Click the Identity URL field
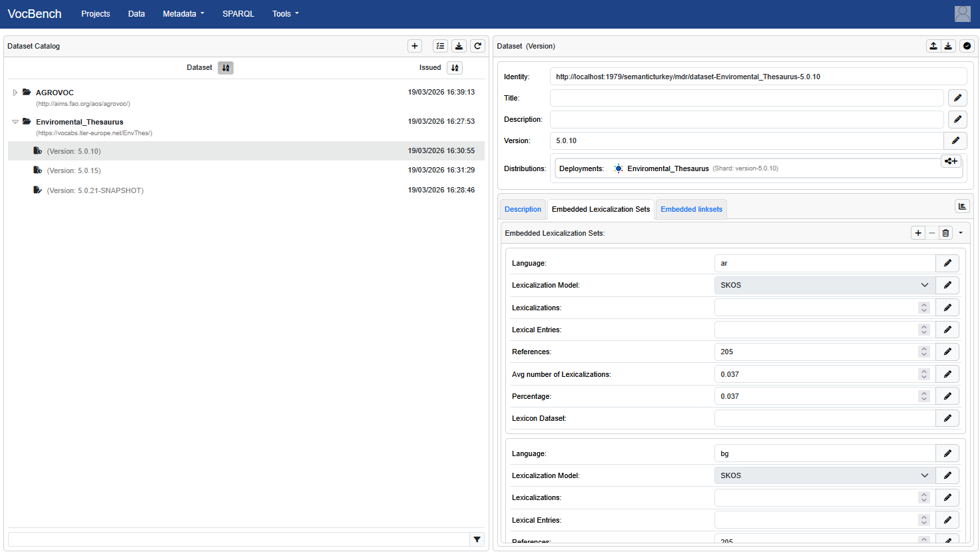 [758, 77]
